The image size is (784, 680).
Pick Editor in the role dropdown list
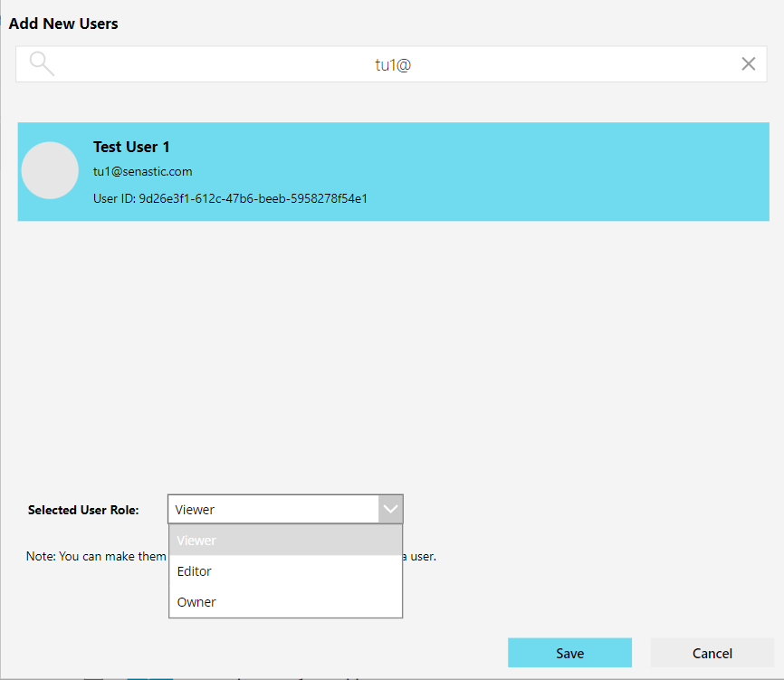[285, 571]
